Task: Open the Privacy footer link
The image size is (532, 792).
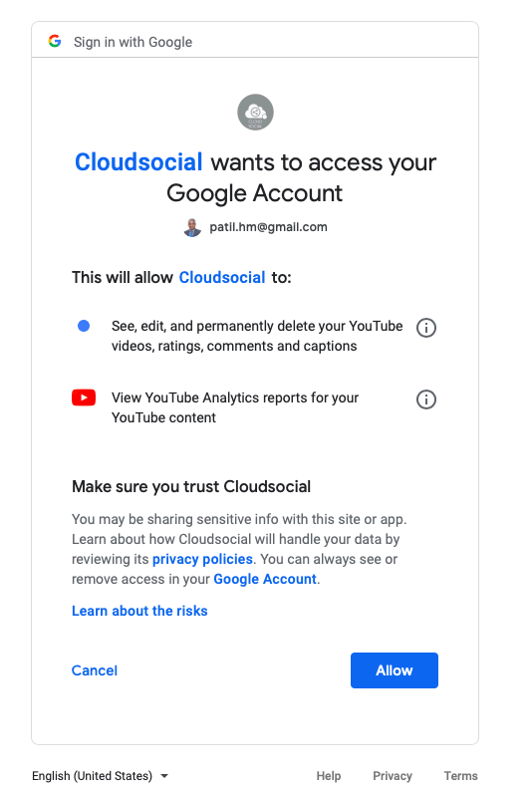Action: point(393,775)
